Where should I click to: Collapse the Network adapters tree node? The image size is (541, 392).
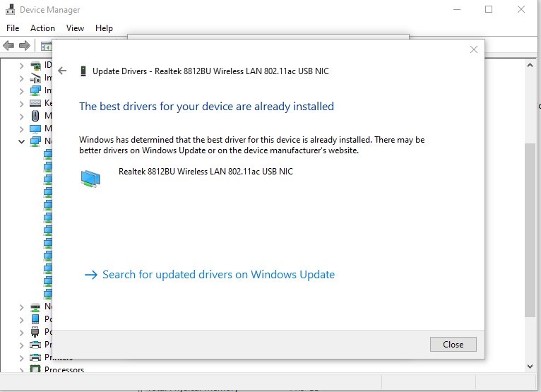click(x=21, y=141)
